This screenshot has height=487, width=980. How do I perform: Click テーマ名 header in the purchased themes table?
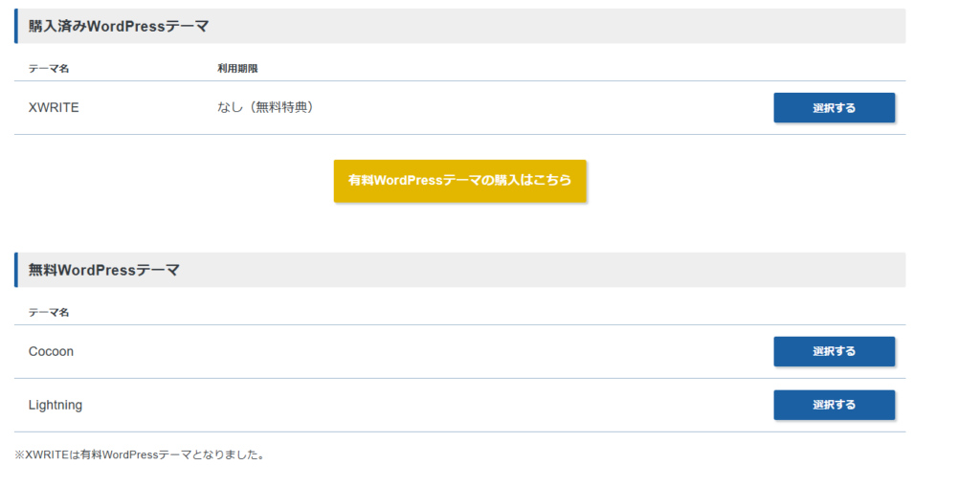click(x=49, y=69)
